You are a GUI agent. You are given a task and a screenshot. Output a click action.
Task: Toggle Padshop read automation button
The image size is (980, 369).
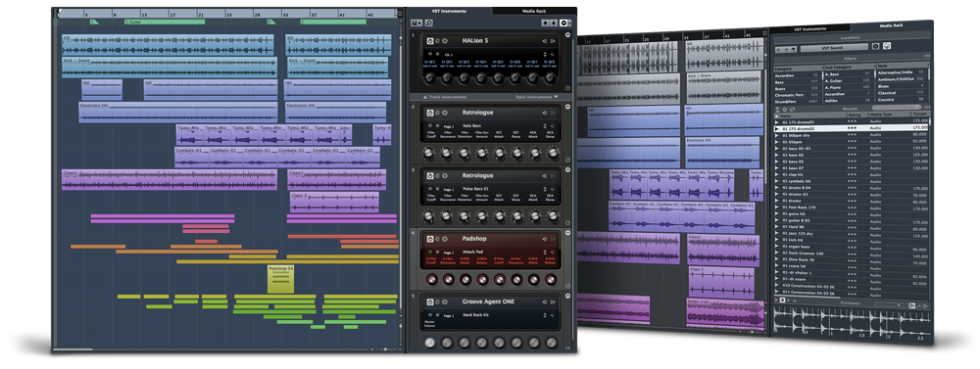pos(430,252)
